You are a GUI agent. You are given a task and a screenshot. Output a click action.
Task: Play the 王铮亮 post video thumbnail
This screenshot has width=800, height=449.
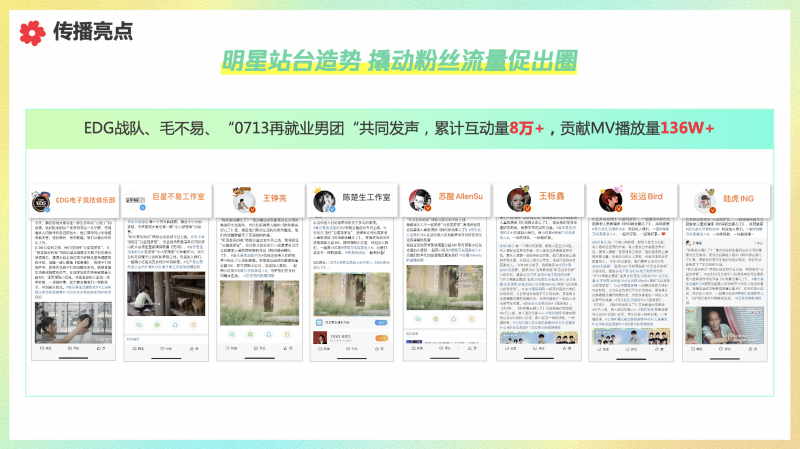tap(259, 303)
